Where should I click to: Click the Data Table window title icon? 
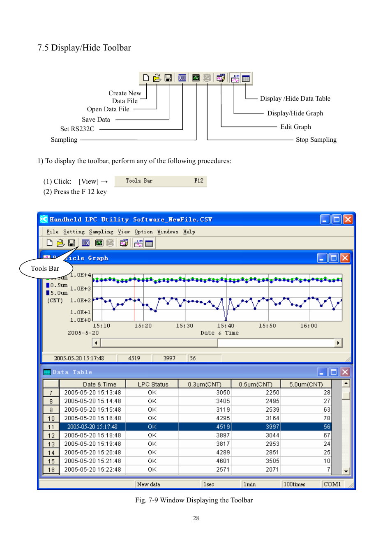point(47,372)
